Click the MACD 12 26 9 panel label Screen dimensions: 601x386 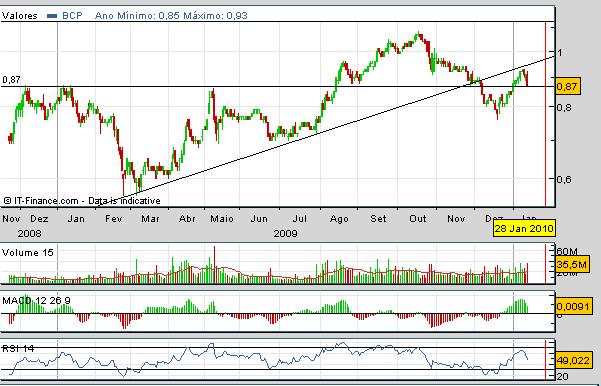tap(36, 301)
